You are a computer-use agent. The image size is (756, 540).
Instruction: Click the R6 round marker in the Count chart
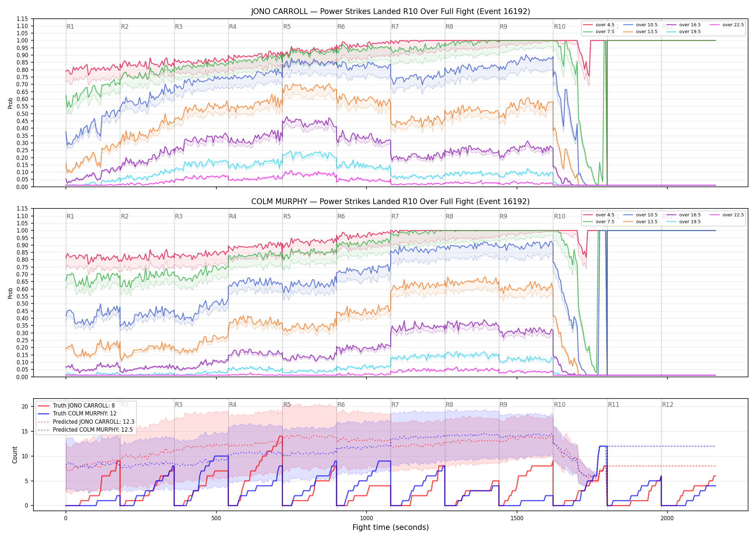point(341,405)
